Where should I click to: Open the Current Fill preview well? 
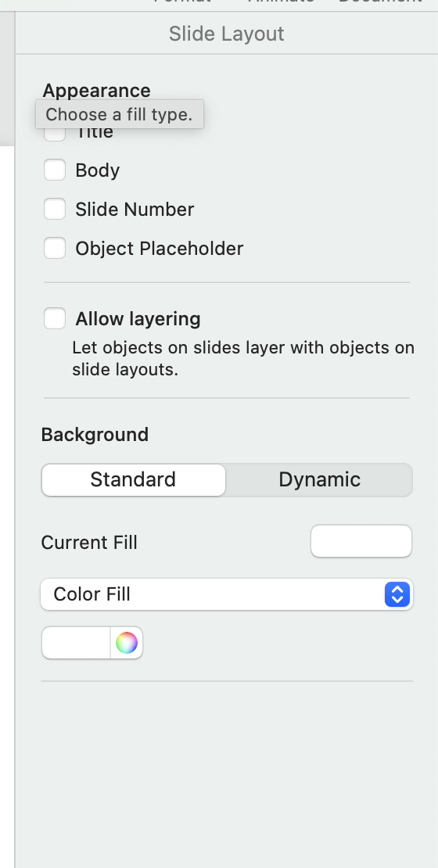coord(361,541)
